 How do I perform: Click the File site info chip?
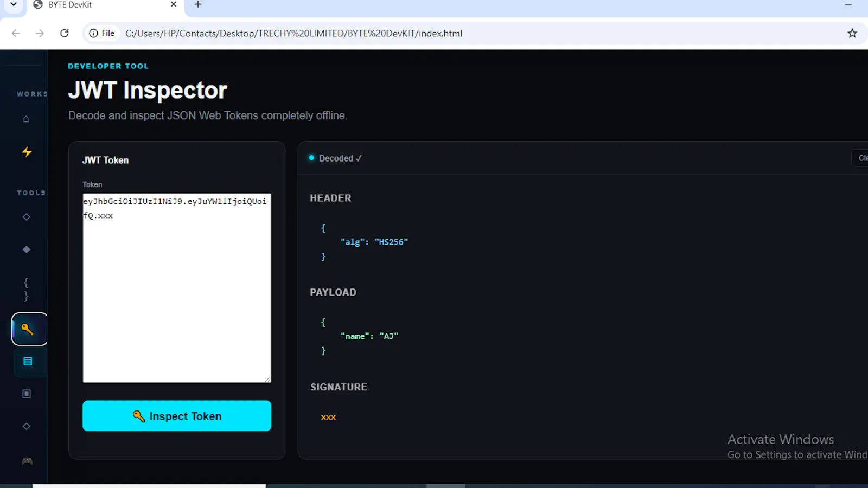102,33
